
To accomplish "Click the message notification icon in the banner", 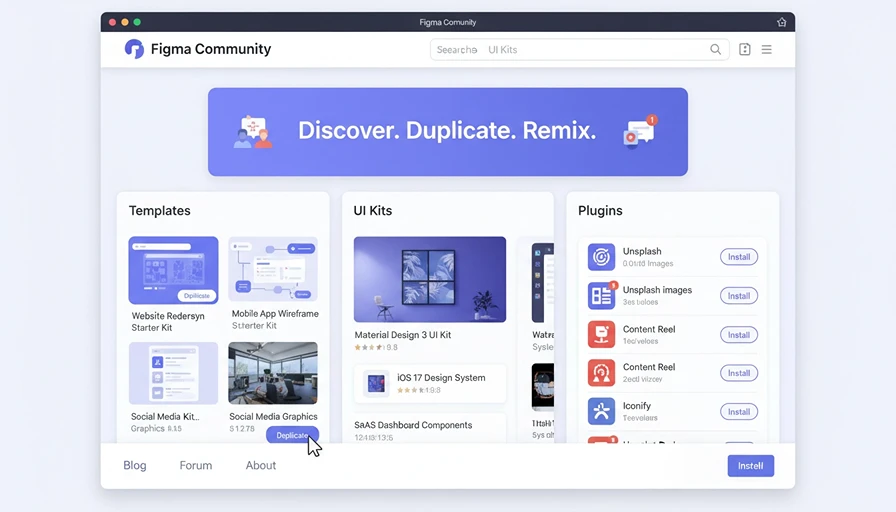I will tap(640, 131).
